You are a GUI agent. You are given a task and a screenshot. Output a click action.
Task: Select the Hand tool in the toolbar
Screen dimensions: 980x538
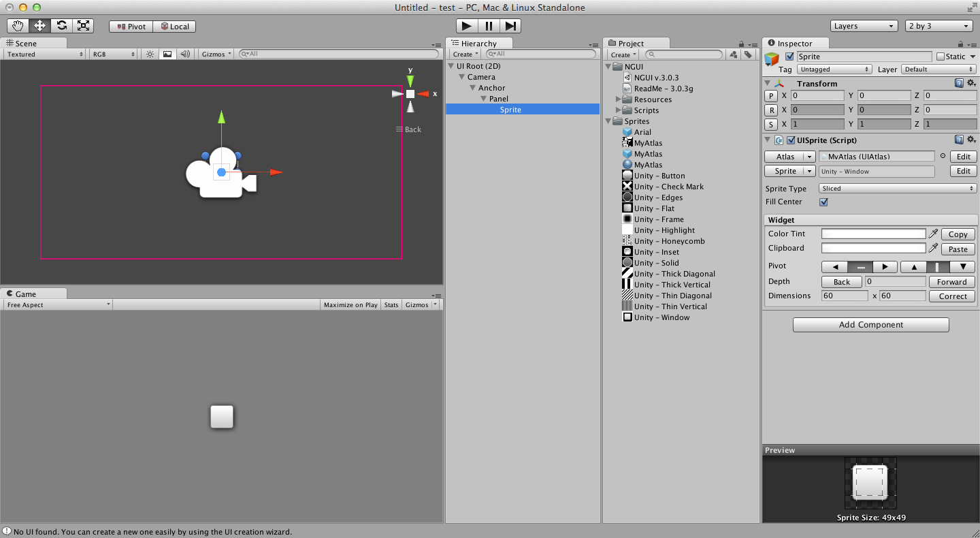point(16,26)
